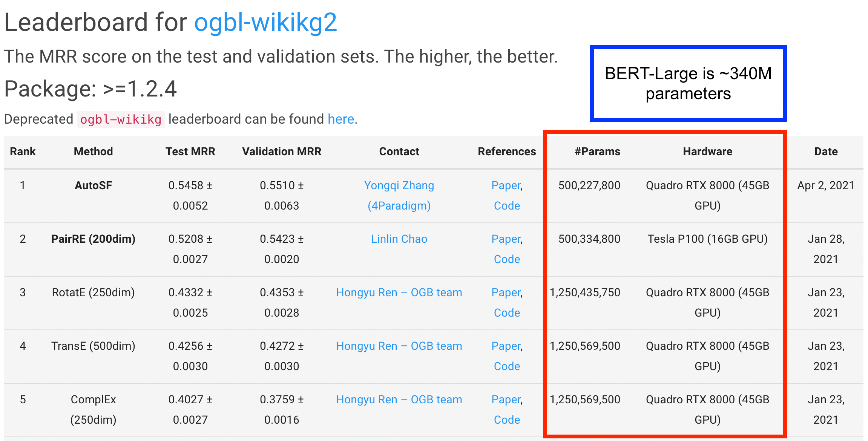Open RotatE Paper reference

pos(506,292)
